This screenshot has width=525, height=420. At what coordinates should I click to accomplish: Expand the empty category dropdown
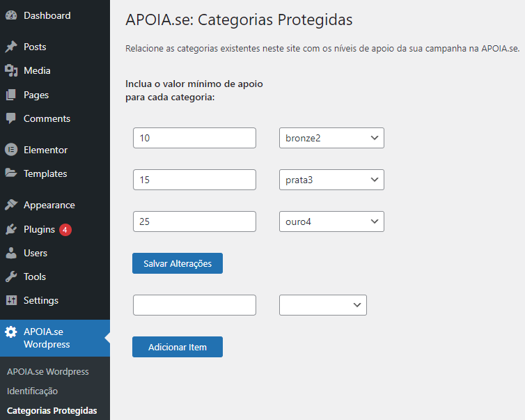click(323, 305)
